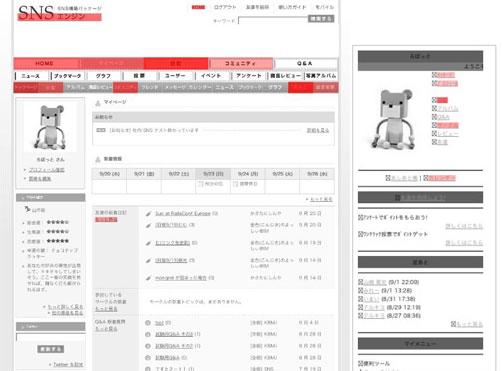Click the person icon beside マイページ heading
502x371 pixels.
tap(98, 103)
